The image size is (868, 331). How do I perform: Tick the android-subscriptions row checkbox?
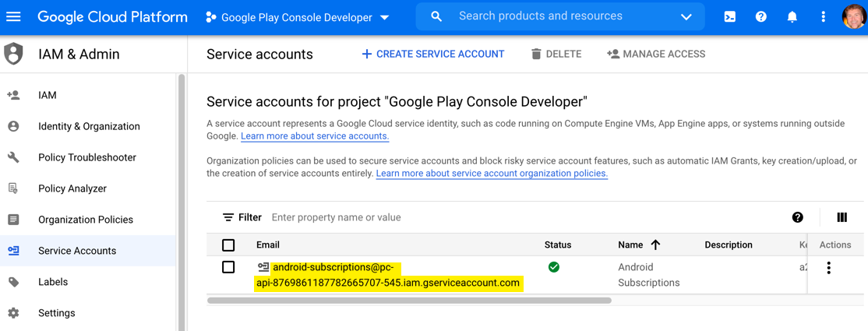click(228, 267)
